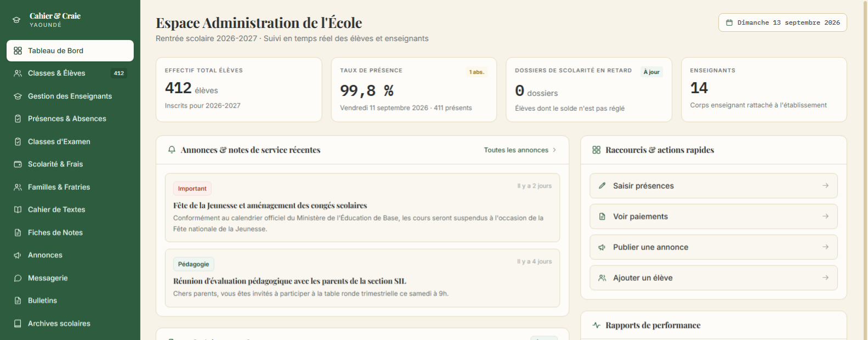Click the 412 badge beside Classes & Élèves
868x340 pixels.
(119, 73)
